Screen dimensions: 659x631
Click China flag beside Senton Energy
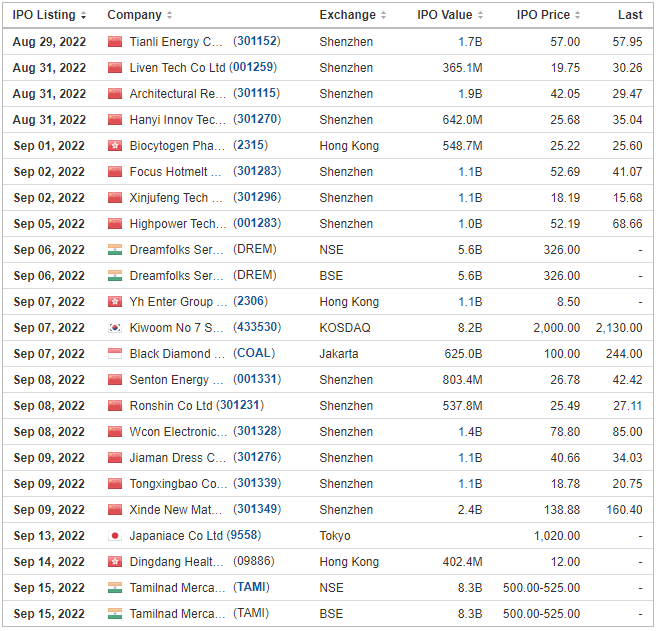point(115,380)
